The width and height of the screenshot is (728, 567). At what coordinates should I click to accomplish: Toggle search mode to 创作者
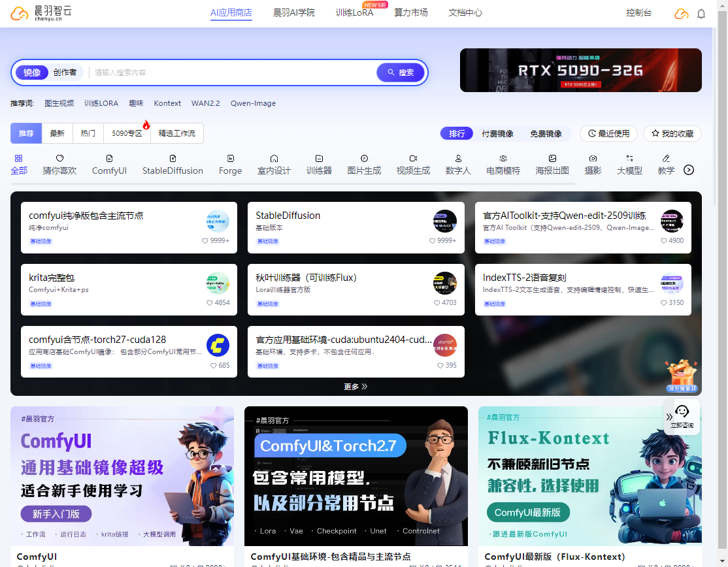(x=65, y=73)
